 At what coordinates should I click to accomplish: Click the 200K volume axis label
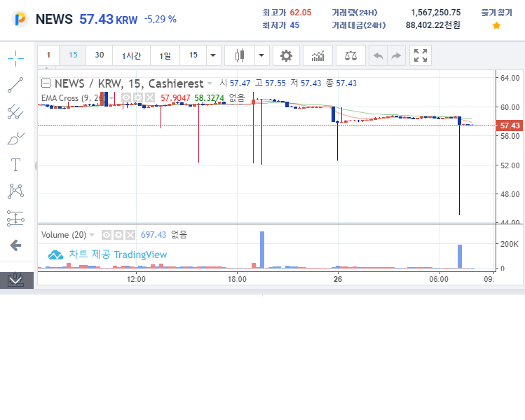pyautogui.click(x=510, y=244)
